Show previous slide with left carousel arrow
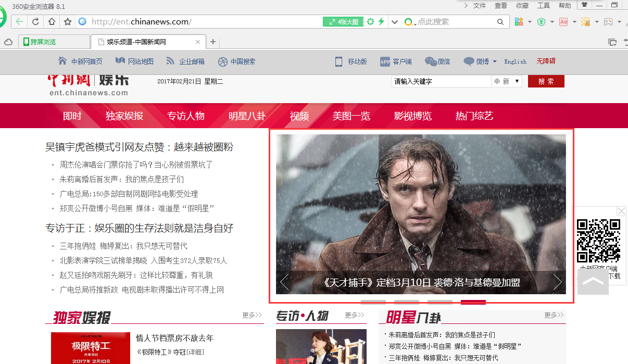The height and width of the screenshot is (364, 628). pos(284,282)
